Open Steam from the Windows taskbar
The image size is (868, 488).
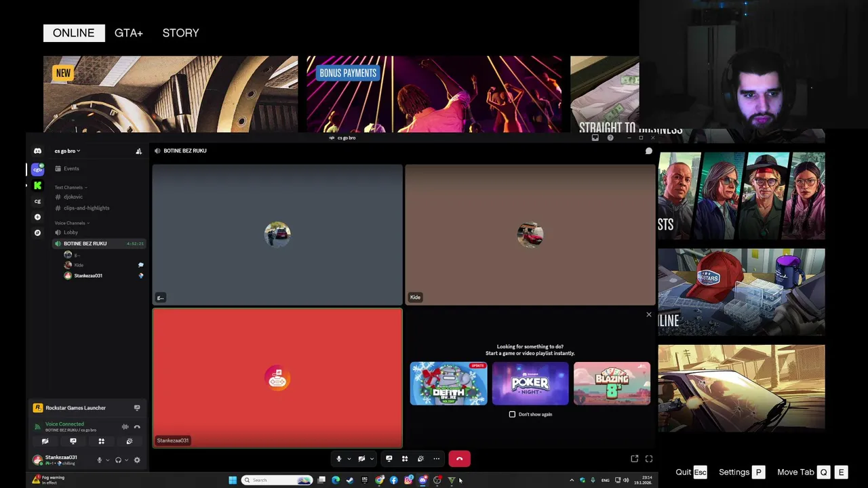(x=350, y=480)
